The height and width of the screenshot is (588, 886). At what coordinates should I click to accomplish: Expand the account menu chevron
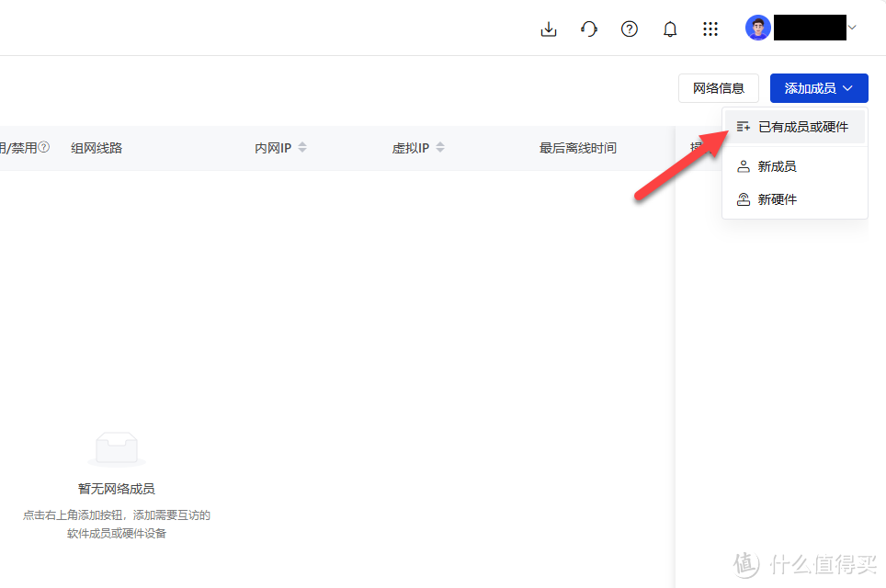(852, 28)
